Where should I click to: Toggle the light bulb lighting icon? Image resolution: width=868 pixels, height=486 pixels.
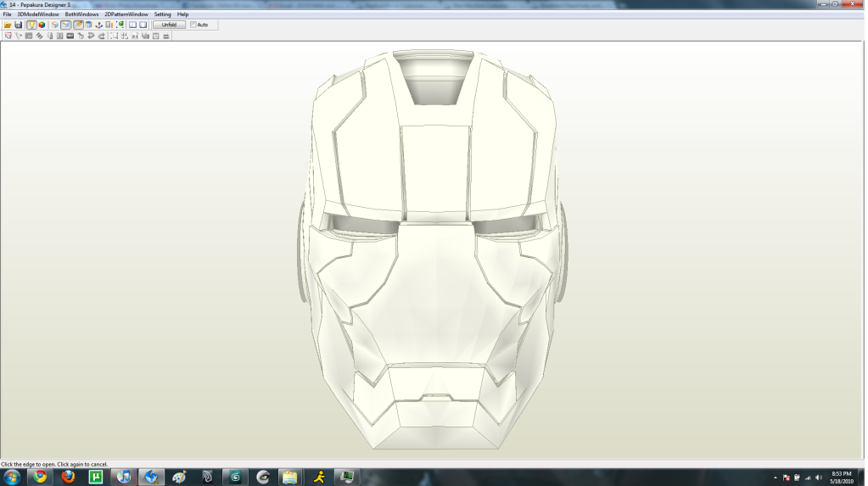pyautogui.click(x=31, y=25)
